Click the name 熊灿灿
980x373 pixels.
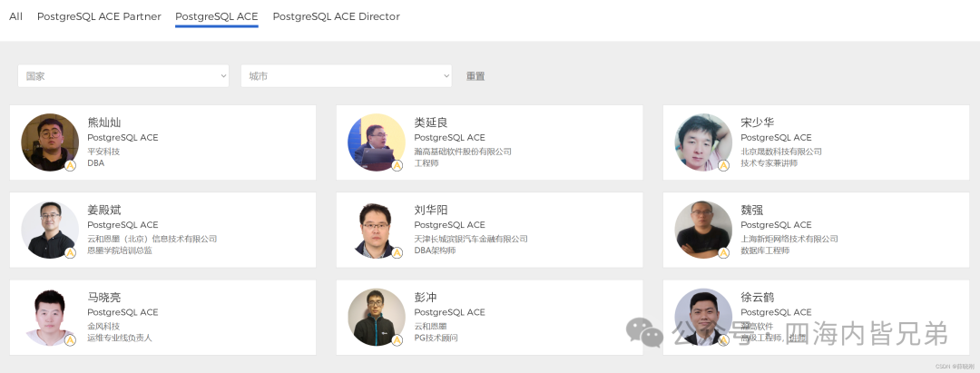[x=103, y=123]
